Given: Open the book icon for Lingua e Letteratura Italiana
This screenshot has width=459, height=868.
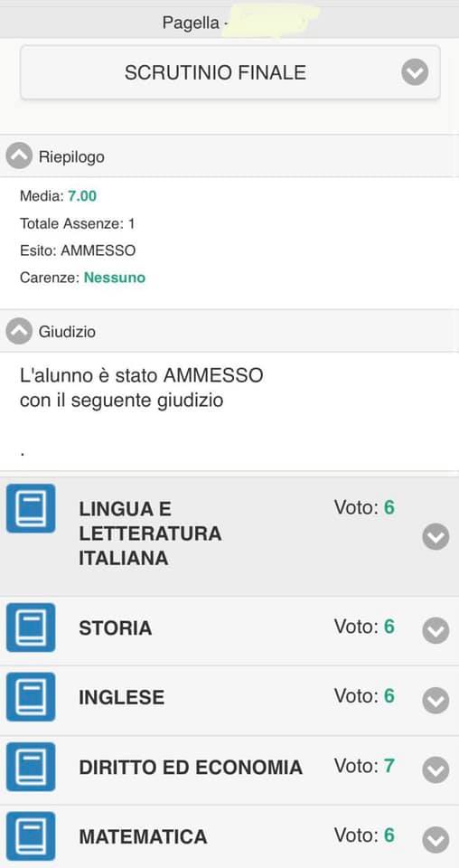Looking at the screenshot, I should tap(31, 508).
